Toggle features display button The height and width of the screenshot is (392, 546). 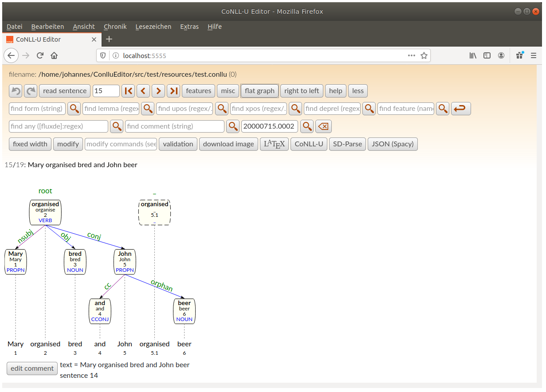pyautogui.click(x=198, y=91)
